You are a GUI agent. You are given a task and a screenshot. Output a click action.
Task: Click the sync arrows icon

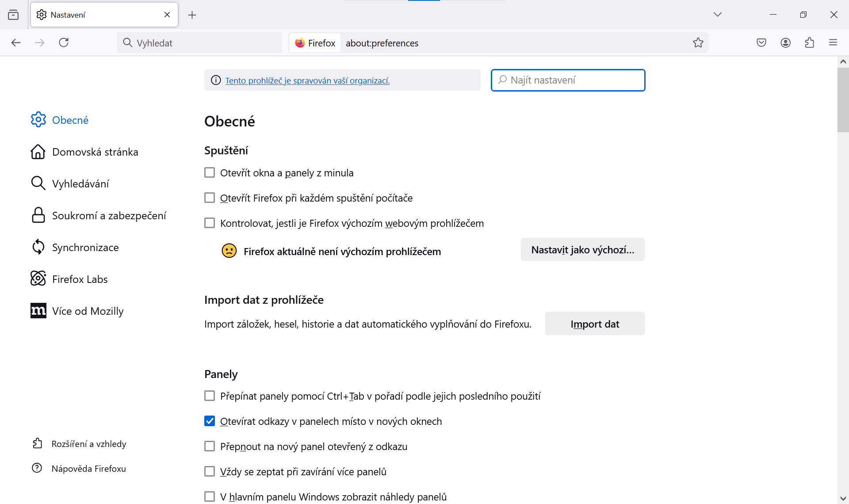coord(38,247)
